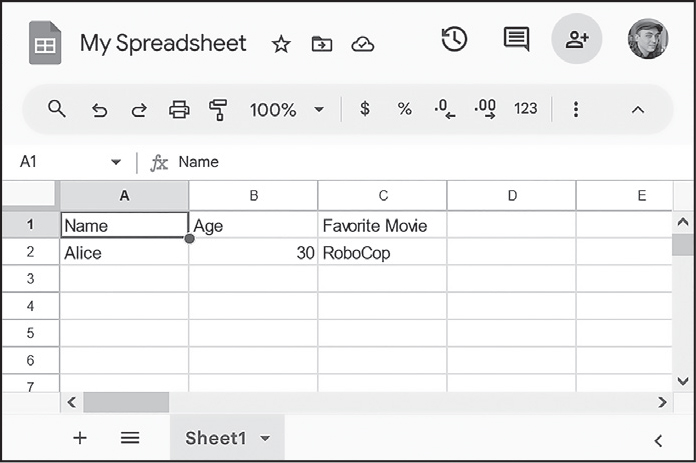696x463 pixels.
Task: Decrease decimal places
Action: tap(445, 109)
